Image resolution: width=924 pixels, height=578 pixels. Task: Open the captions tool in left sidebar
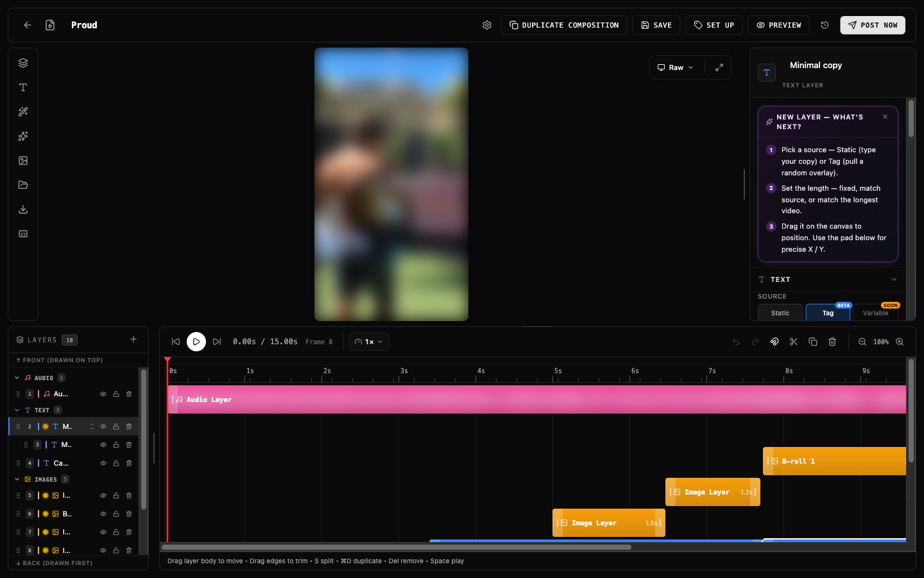tap(23, 234)
